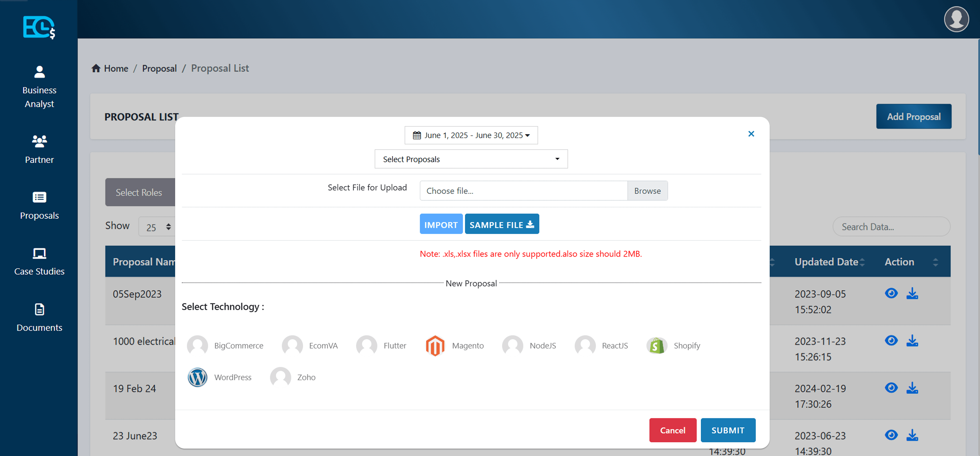The width and height of the screenshot is (980, 456).
Task: Open the June 2025 date range picker
Action: [x=471, y=135]
